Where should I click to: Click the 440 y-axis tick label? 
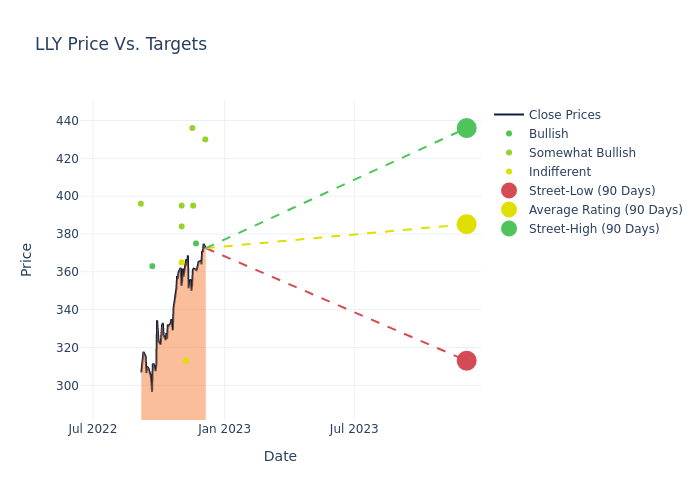coord(67,121)
